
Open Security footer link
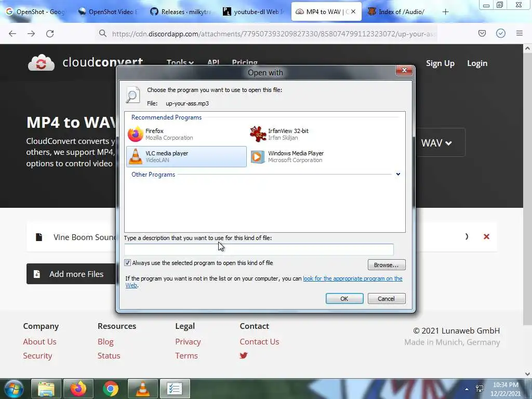pos(37,355)
